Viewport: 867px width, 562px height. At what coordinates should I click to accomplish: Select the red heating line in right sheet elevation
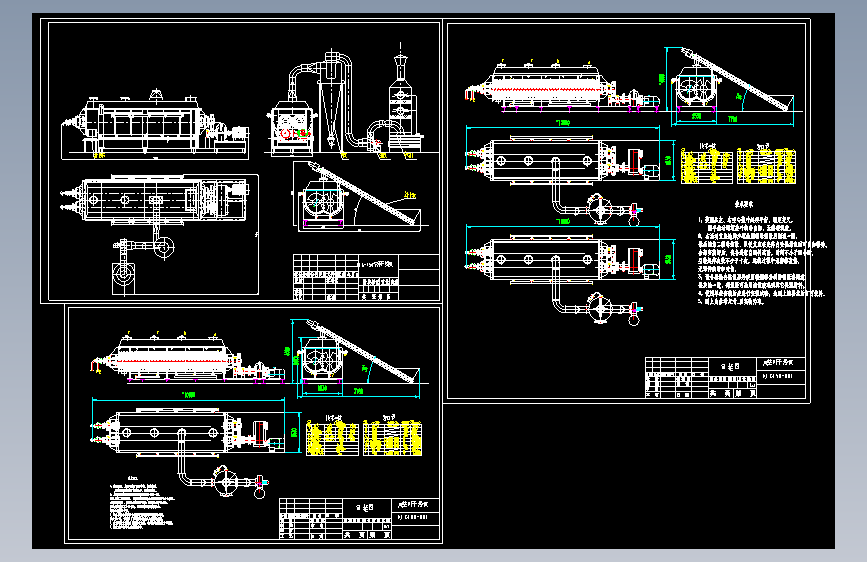point(546,89)
